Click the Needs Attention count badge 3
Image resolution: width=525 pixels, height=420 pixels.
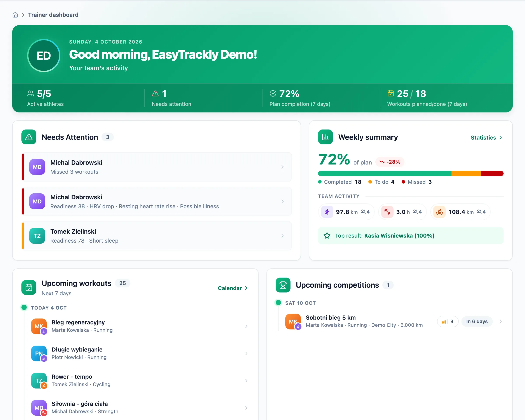click(108, 137)
